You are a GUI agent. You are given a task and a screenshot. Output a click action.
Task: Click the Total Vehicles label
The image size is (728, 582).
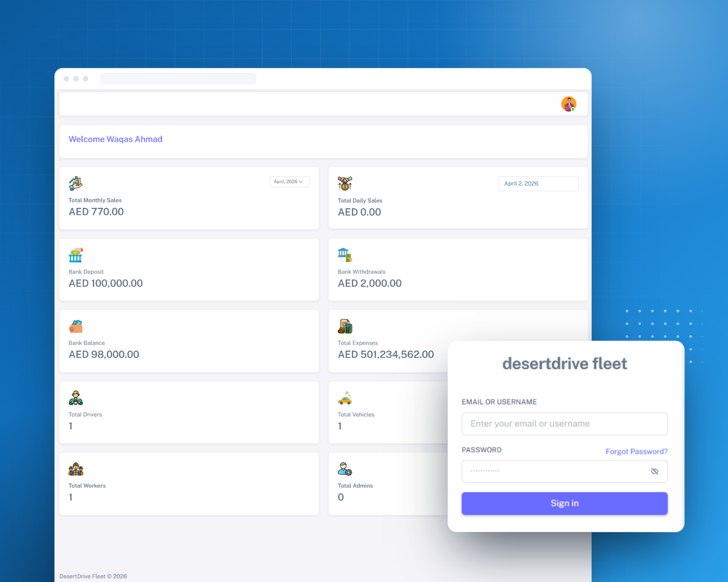[x=356, y=415]
